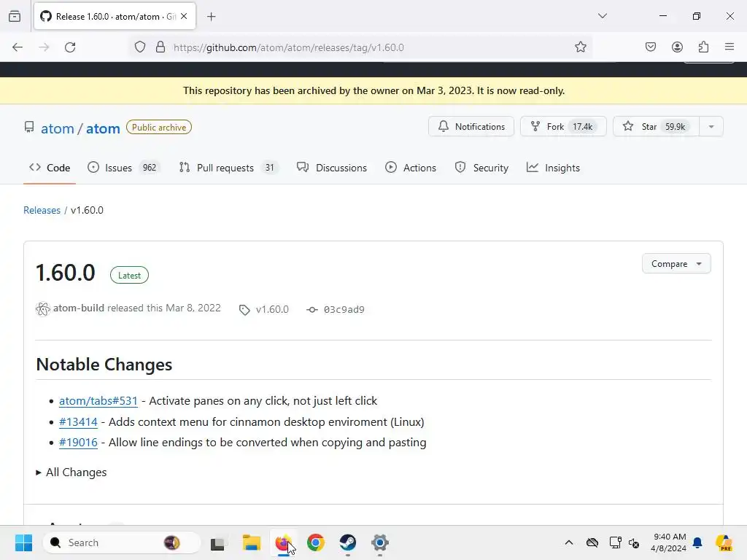
Task: Reload the current page
Action: [x=70, y=47]
